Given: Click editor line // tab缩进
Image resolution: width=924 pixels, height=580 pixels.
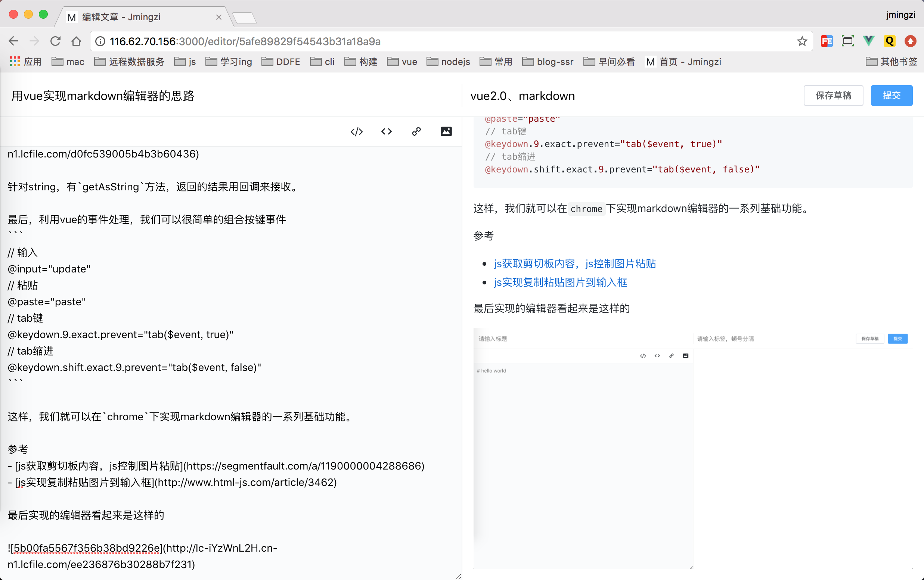Looking at the screenshot, I should click(31, 351).
